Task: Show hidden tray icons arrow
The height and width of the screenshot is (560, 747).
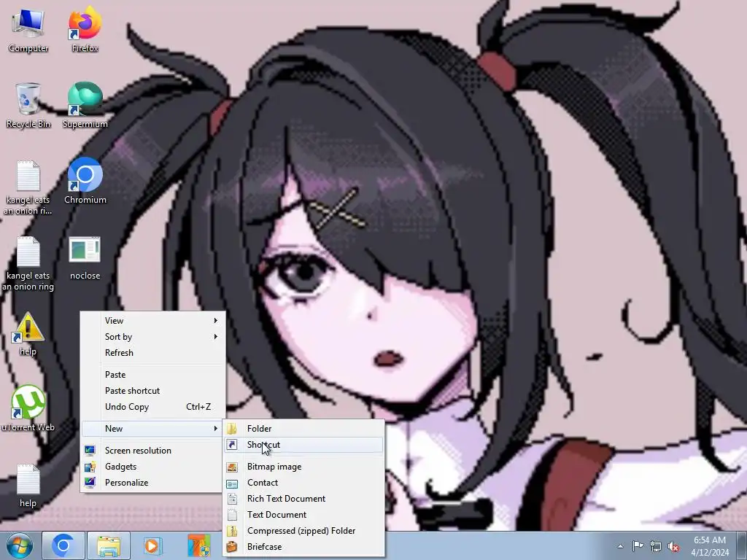Action: click(x=620, y=546)
